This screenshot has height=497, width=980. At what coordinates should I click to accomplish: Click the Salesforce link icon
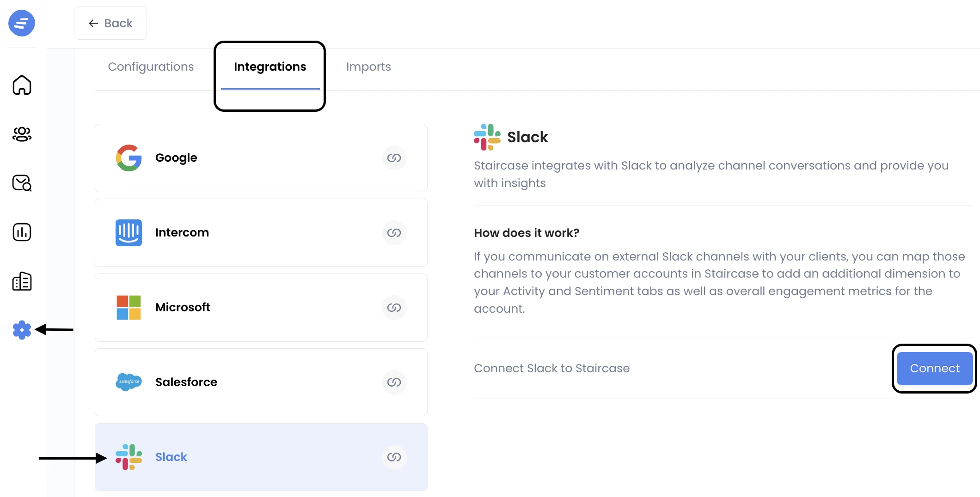(x=394, y=382)
